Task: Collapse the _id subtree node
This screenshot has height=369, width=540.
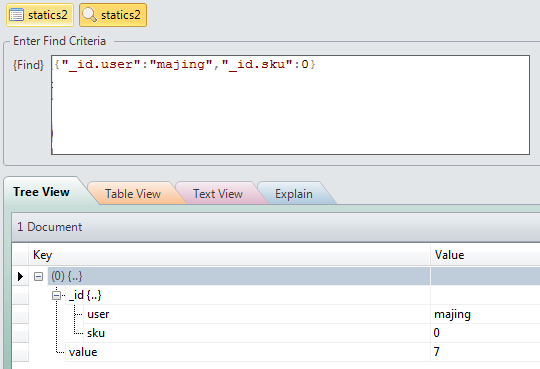Action: 56,295
